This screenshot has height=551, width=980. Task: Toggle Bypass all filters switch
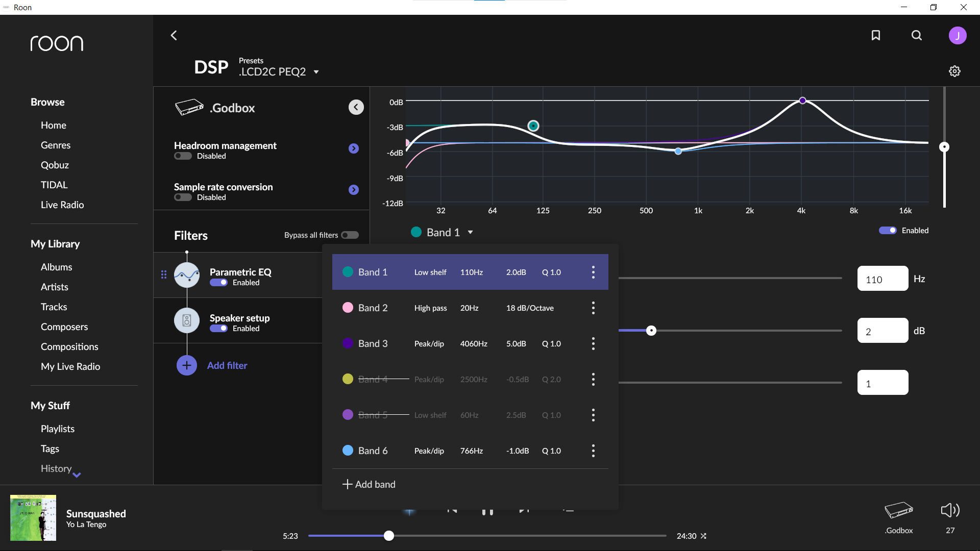pyautogui.click(x=350, y=235)
